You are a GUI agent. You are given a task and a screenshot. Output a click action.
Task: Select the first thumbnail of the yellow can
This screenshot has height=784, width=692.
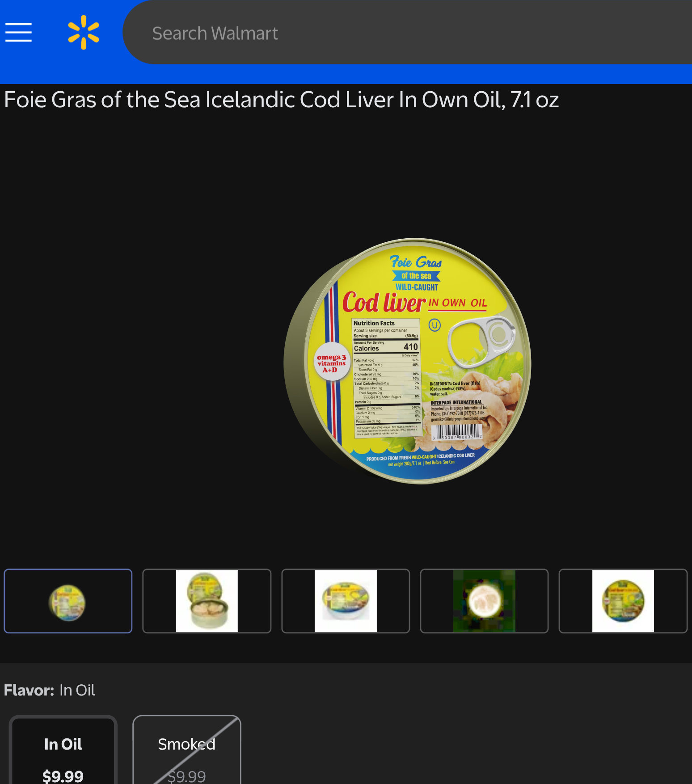[x=68, y=601]
